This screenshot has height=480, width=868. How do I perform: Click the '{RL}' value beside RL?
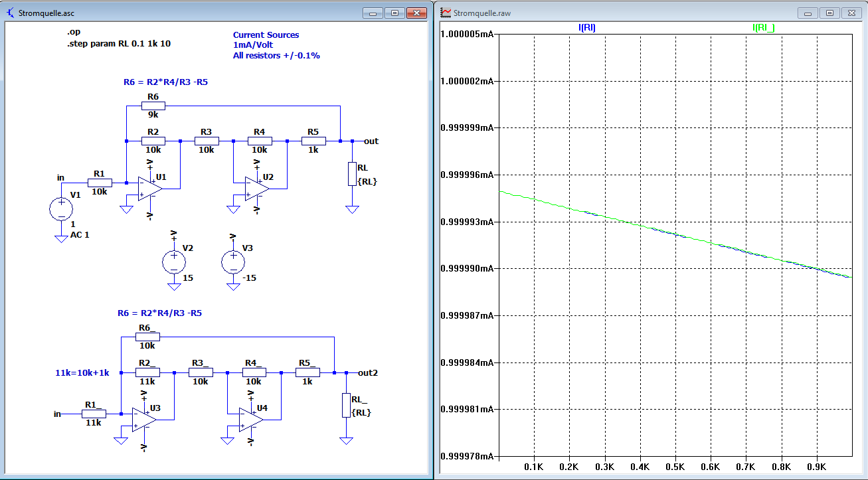click(x=367, y=181)
